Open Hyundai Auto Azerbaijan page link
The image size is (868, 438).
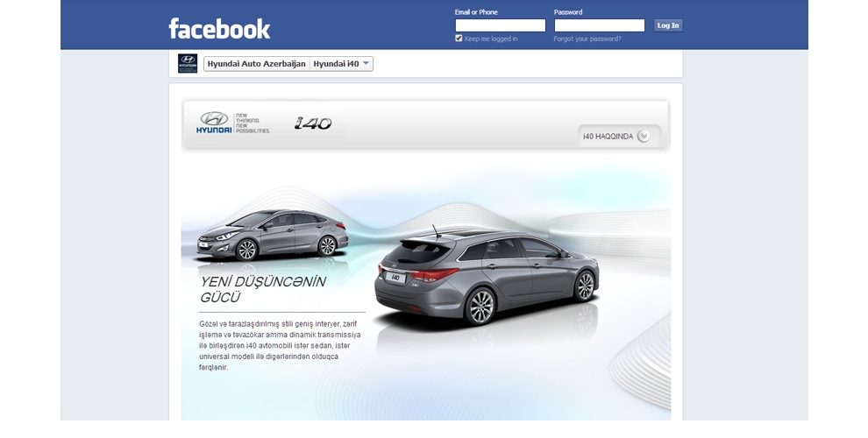pos(256,64)
